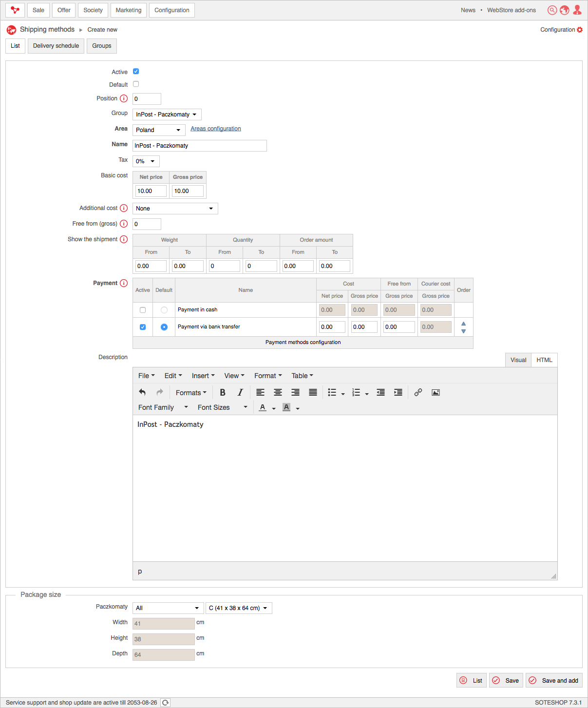Disable Payment via bank transfer active checkbox
Image resolution: width=588 pixels, height=708 pixels.
point(143,327)
